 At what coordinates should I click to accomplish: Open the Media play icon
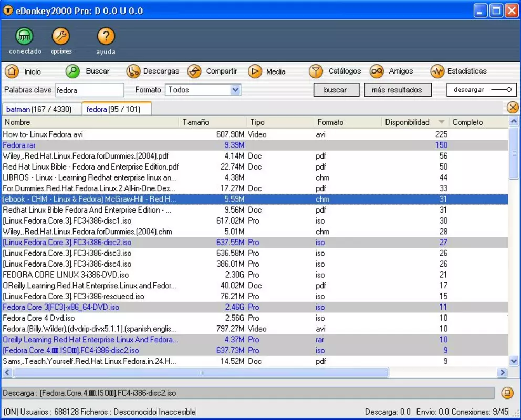(x=255, y=71)
